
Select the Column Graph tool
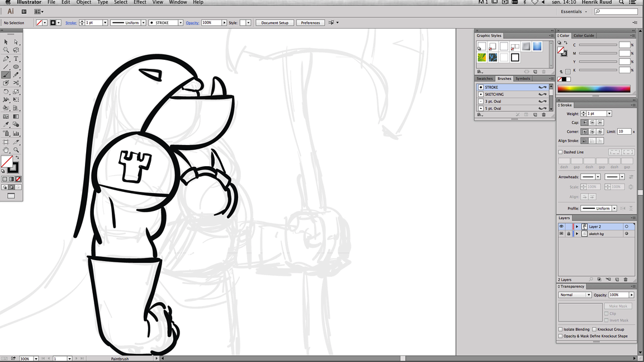(16, 133)
